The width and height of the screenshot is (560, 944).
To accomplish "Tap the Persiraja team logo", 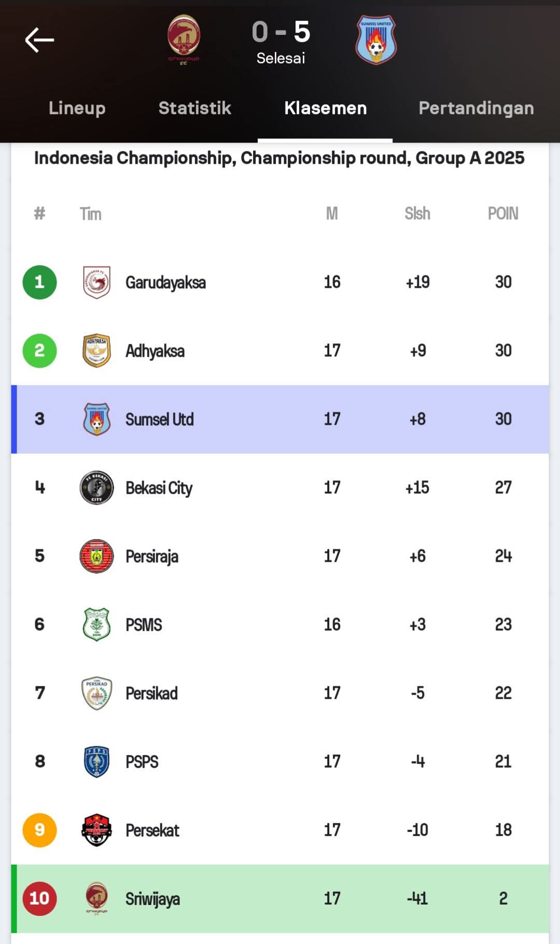I will 96,556.
